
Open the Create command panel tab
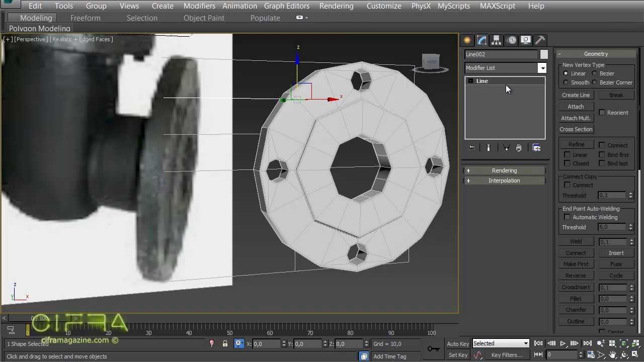[467, 40]
